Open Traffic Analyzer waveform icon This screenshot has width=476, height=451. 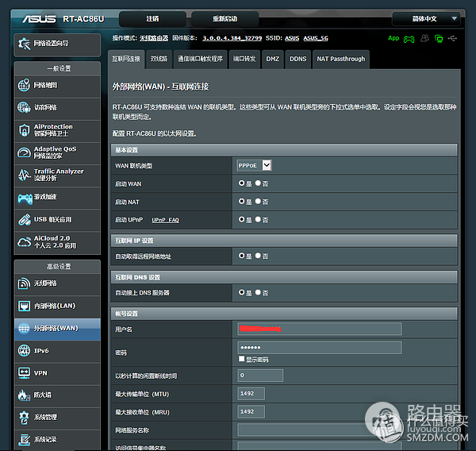click(24, 175)
